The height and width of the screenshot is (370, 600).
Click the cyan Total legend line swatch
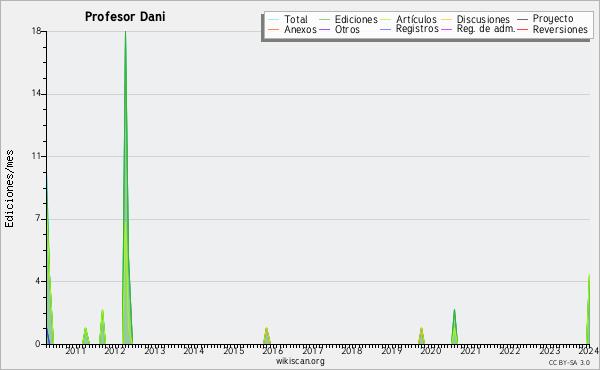click(x=274, y=19)
